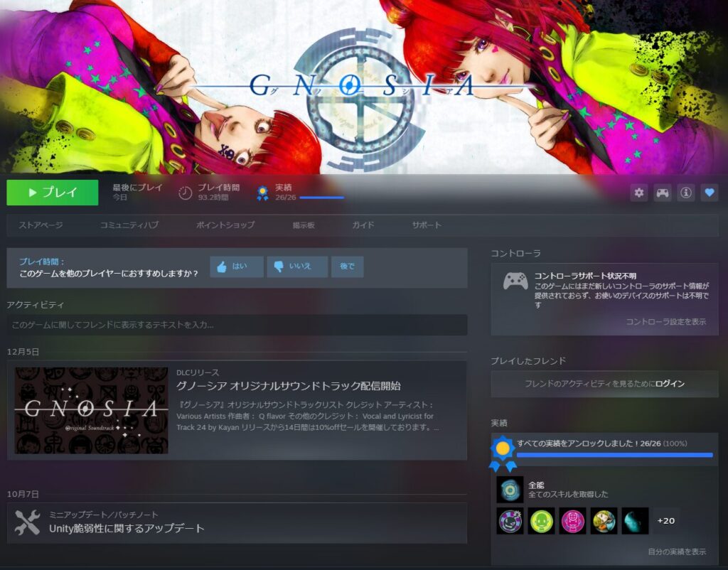Open the game settings gear menu
The width and height of the screenshot is (728, 570).
coord(639,193)
